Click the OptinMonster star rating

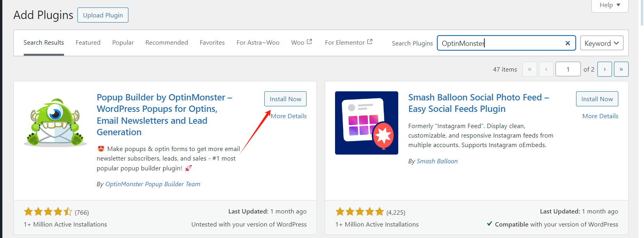(48, 212)
